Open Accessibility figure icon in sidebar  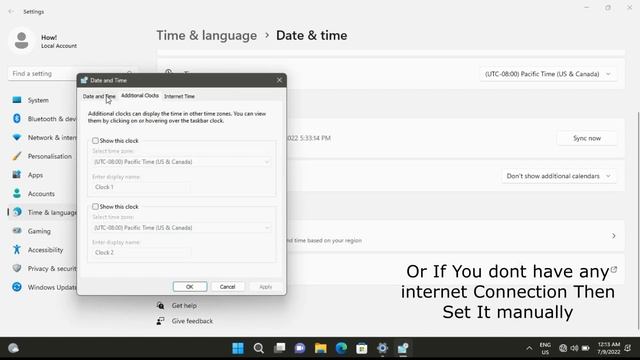click(17, 249)
